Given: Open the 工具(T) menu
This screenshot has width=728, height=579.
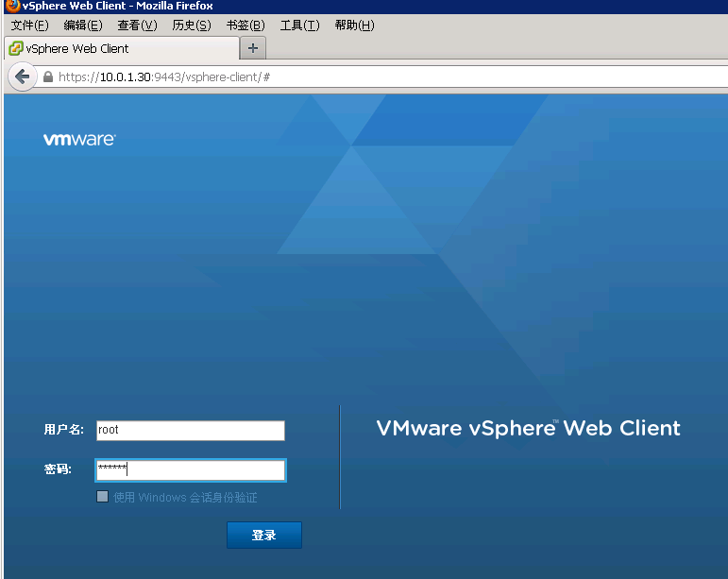Looking at the screenshot, I should coord(300,26).
